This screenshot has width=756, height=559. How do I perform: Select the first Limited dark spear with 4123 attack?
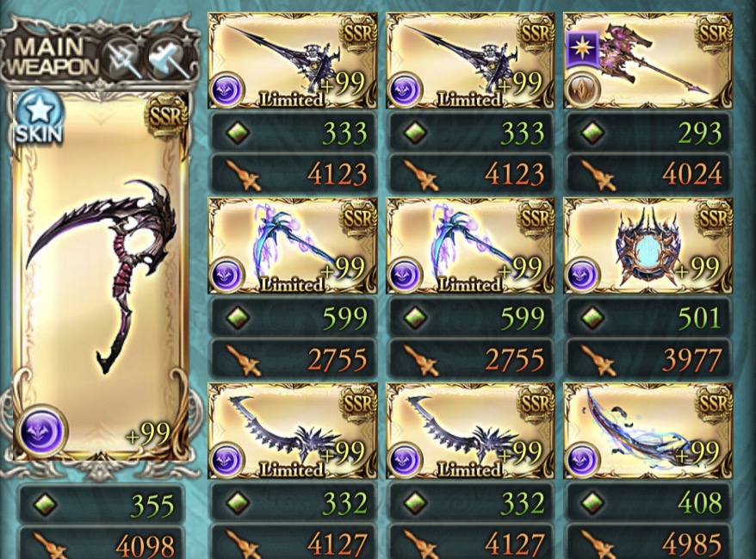tap(293, 61)
